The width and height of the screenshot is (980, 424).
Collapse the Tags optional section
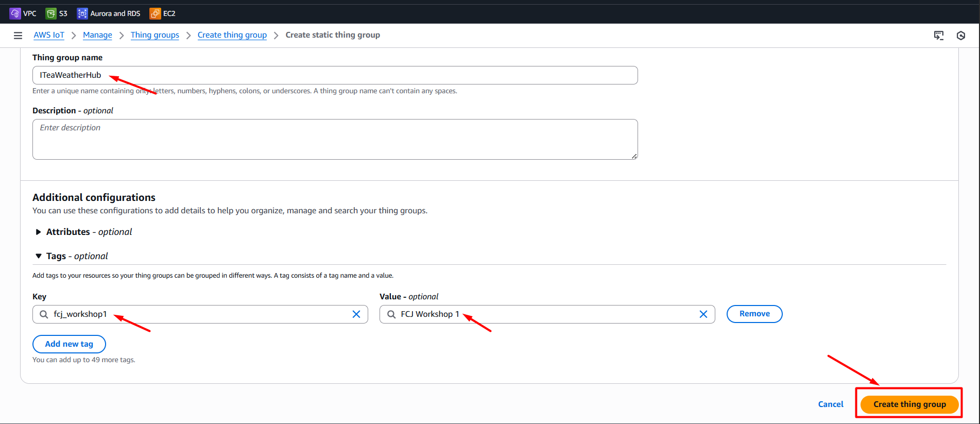click(38, 256)
